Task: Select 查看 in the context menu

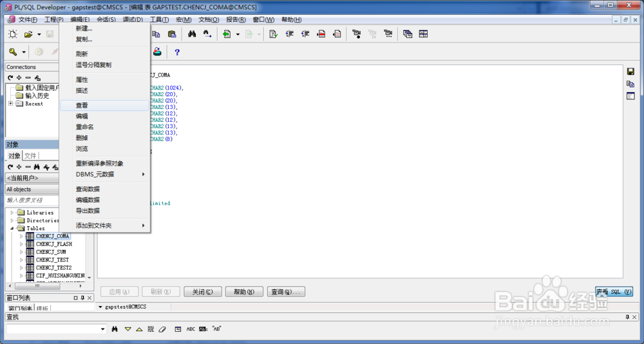Action: coord(104,106)
